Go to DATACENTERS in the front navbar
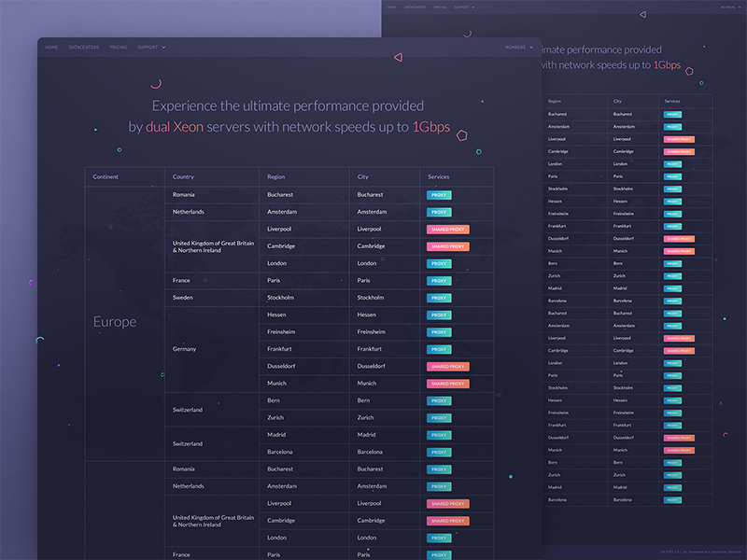Viewport: 747px width, 560px height. point(83,47)
